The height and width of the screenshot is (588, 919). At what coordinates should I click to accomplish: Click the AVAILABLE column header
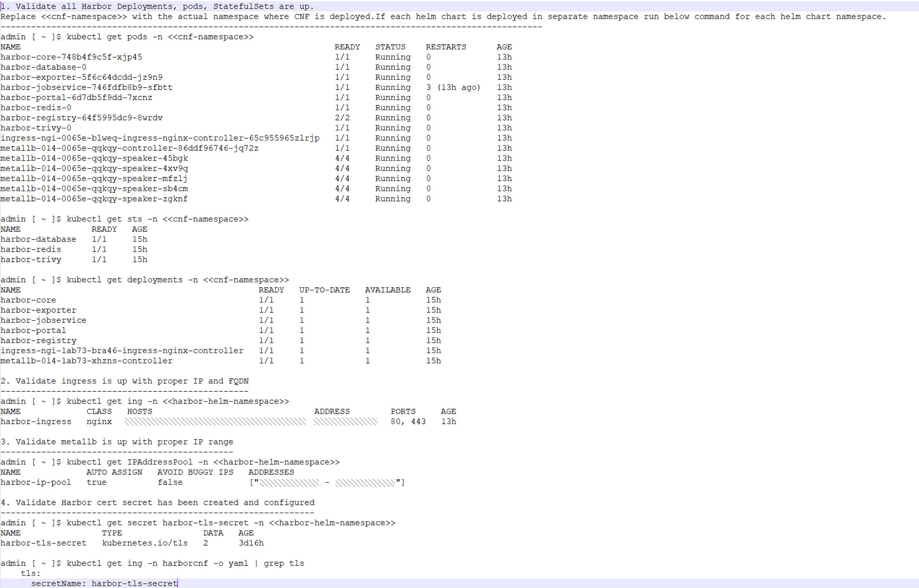[x=388, y=290]
